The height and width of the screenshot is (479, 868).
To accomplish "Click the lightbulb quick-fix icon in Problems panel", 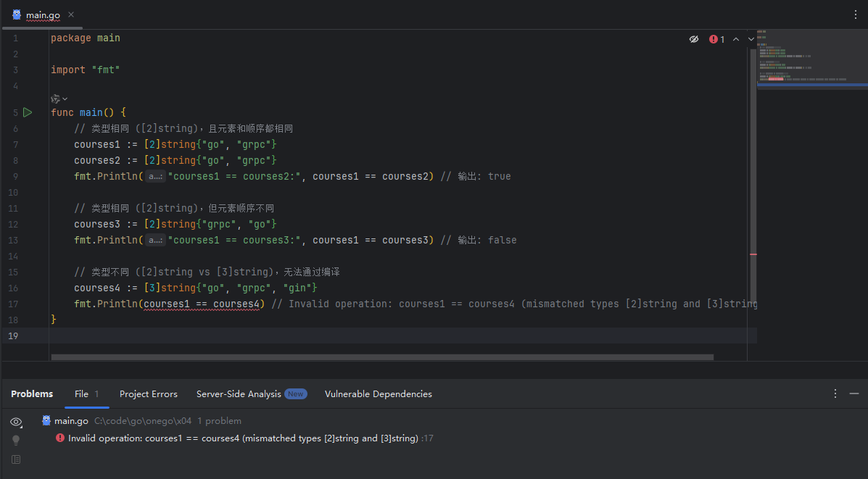I will click(x=16, y=440).
